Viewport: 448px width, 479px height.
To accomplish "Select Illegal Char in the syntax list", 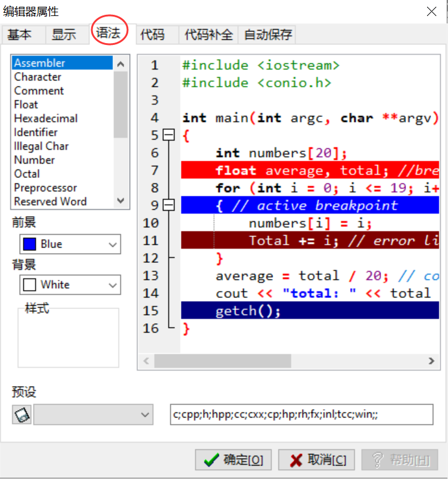I will pyautogui.click(x=62, y=146).
